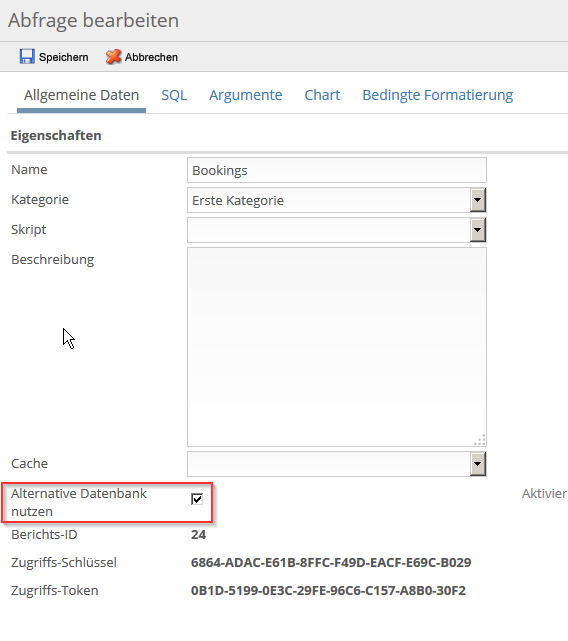Expand the Skript dropdown arrow

pyautogui.click(x=478, y=230)
